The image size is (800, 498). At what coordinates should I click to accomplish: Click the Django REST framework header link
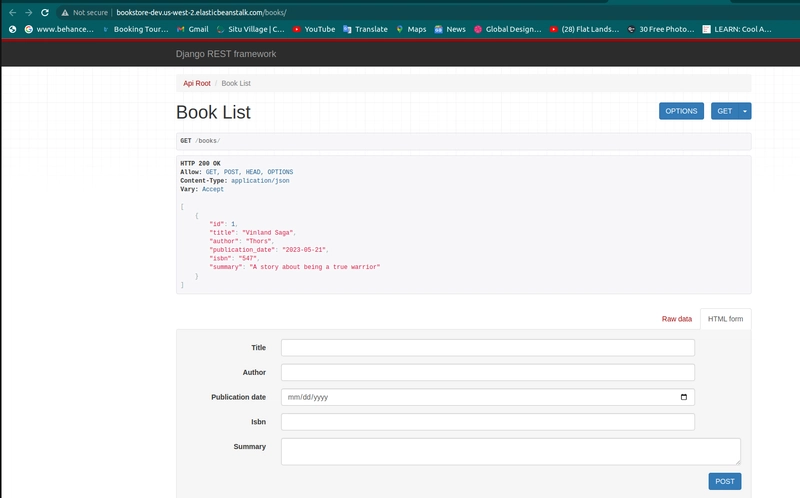225,54
